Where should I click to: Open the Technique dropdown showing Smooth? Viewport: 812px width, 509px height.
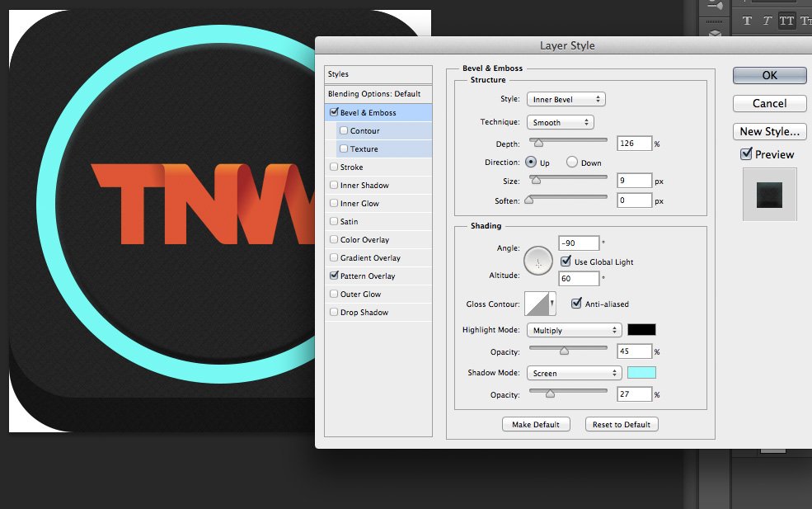(561, 122)
